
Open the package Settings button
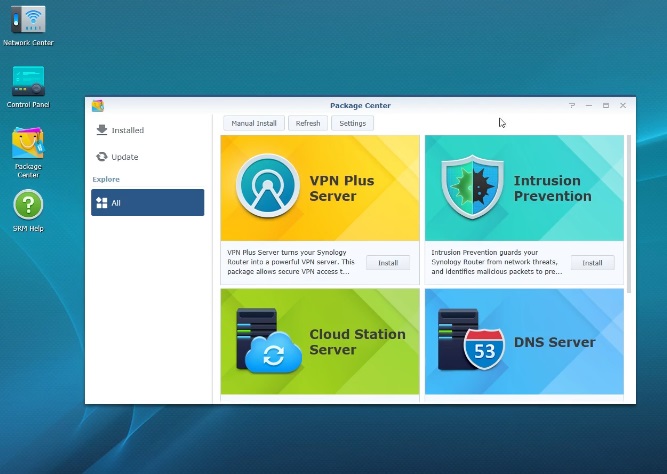tap(353, 123)
